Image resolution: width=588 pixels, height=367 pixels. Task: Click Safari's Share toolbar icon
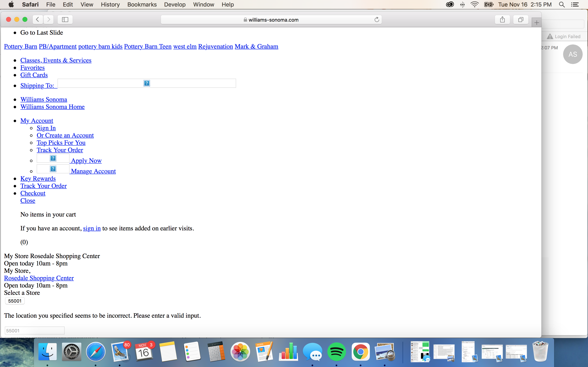tap(502, 20)
